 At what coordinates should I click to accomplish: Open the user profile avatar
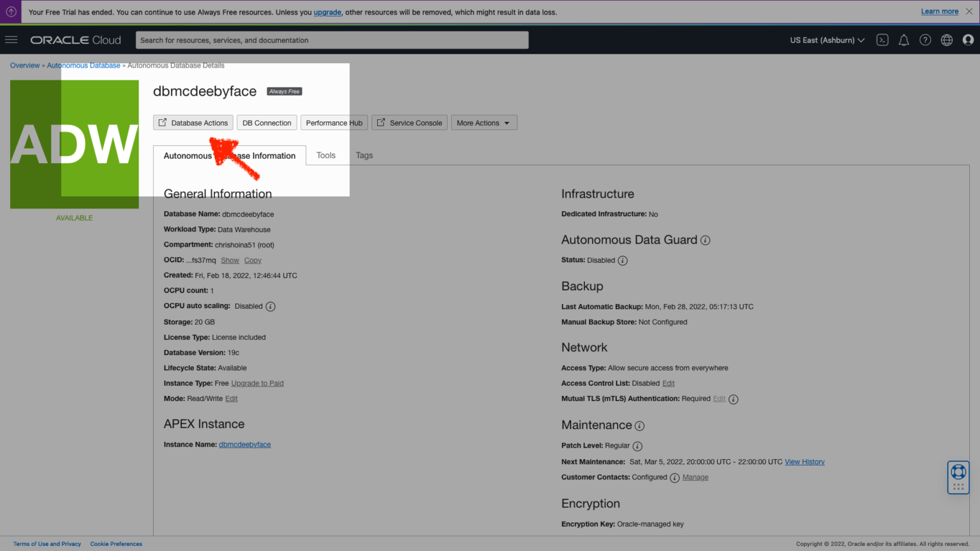968,40
